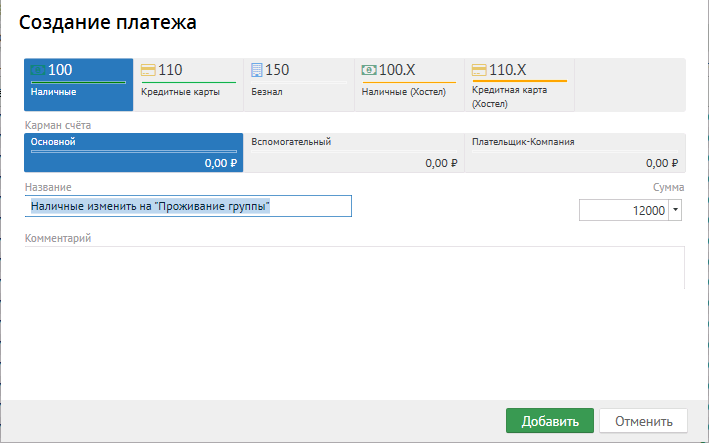This screenshot has height=443, width=709.
Task: Click inside the Комментарий text area
Action: coord(354,268)
